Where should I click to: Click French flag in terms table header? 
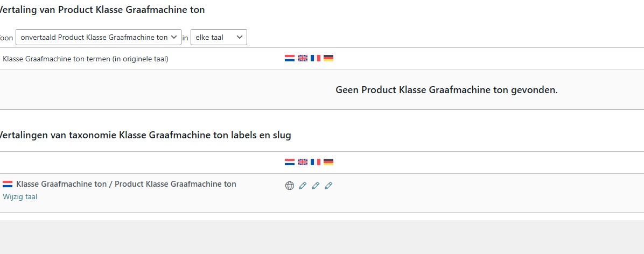pyautogui.click(x=316, y=58)
